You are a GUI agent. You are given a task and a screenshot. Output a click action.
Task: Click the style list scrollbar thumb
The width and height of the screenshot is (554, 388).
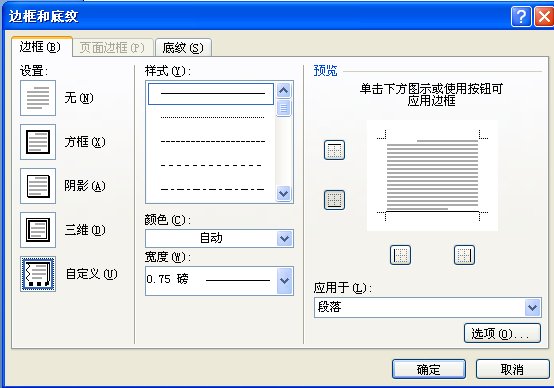tap(284, 108)
